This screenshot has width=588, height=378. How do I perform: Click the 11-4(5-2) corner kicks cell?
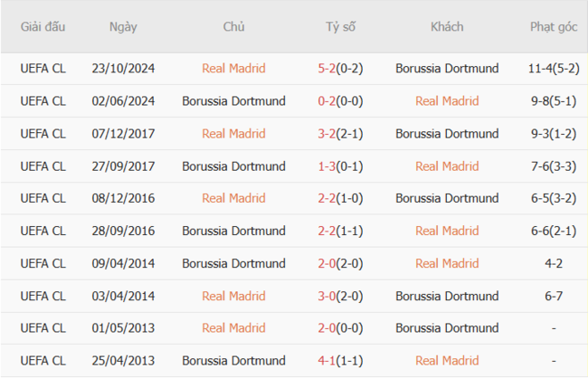(x=555, y=69)
